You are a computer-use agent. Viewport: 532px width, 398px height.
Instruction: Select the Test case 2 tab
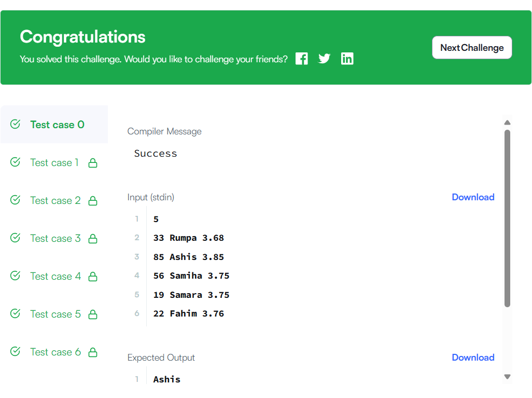pos(54,200)
